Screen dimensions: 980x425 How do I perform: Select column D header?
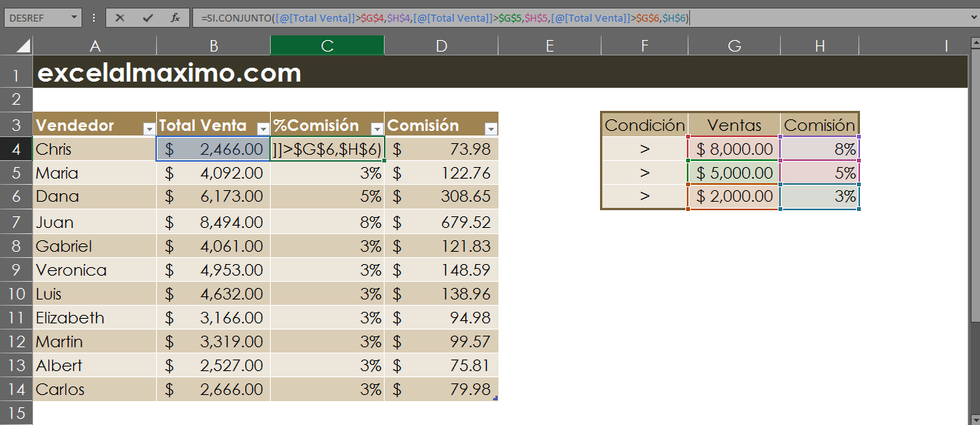pos(441,46)
